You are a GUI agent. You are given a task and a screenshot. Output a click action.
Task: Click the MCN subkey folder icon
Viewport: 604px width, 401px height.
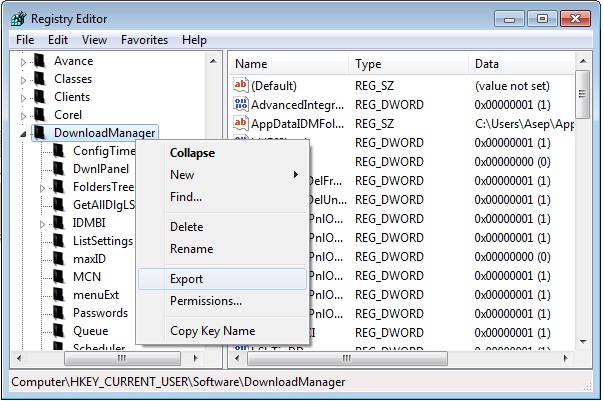click(58, 277)
